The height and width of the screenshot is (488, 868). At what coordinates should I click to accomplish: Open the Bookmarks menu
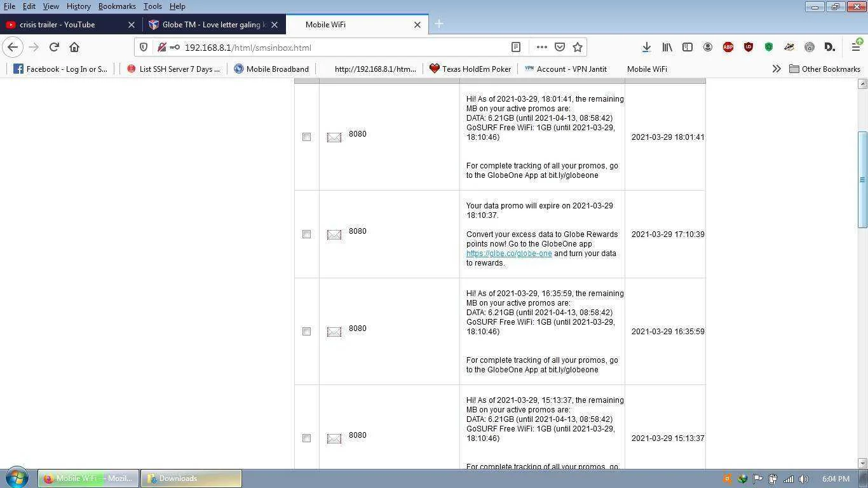click(117, 6)
